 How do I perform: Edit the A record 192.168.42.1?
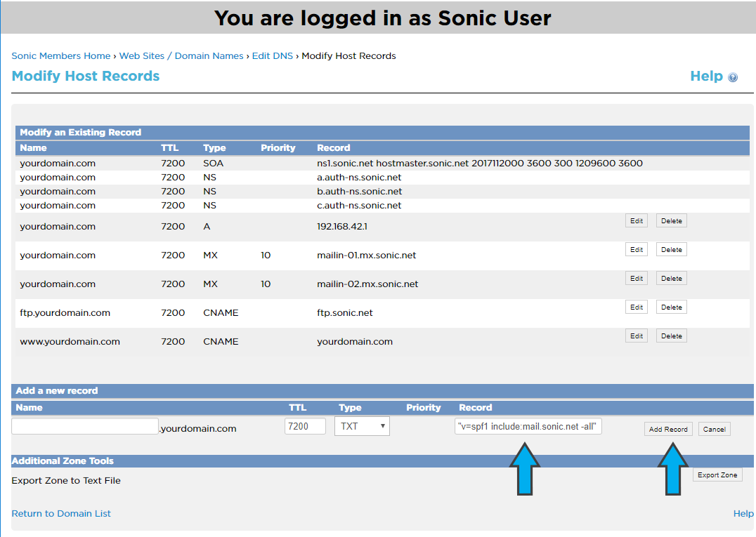click(x=636, y=220)
